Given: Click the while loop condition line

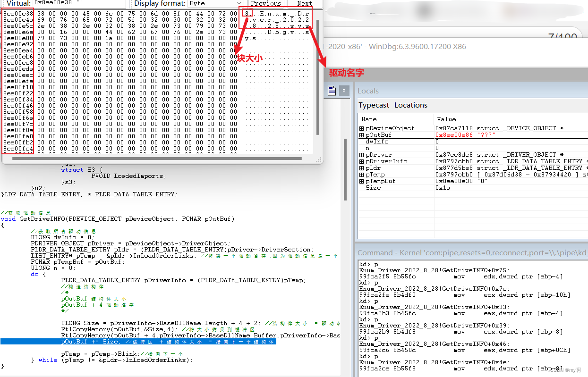Looking at the screenshot, I should point(112,360).
